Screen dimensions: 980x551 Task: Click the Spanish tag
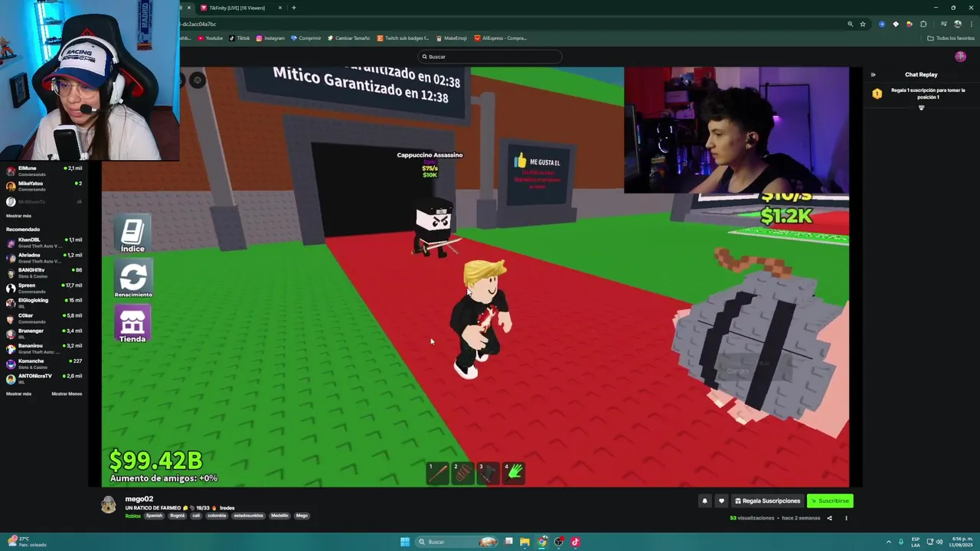coord(155,516)
